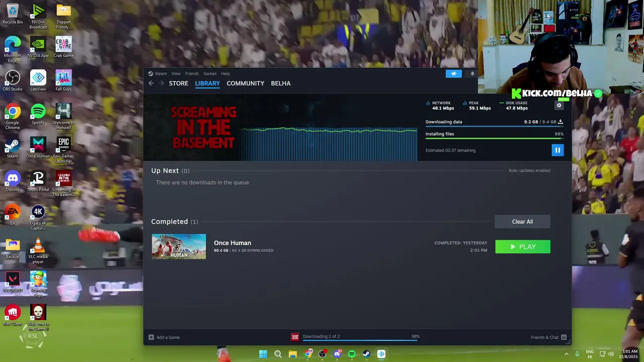The width and height of the screenshot is (644, 362).
Task: Launch VLC media player desktop icon
Action: point(38,251)
